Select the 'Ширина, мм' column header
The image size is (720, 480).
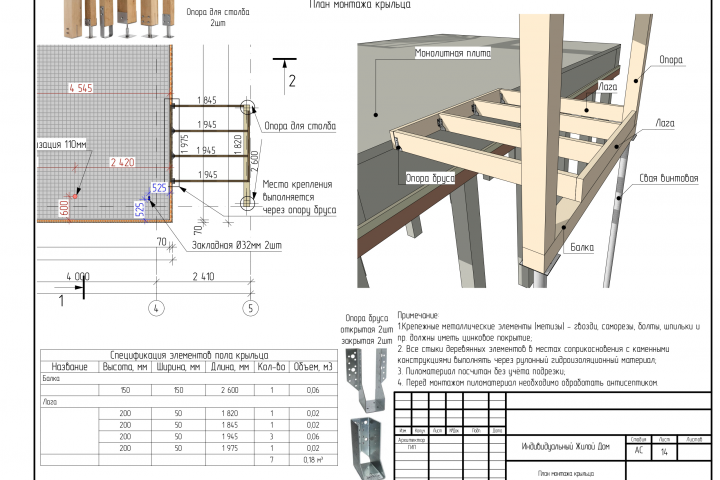point(178,367)
